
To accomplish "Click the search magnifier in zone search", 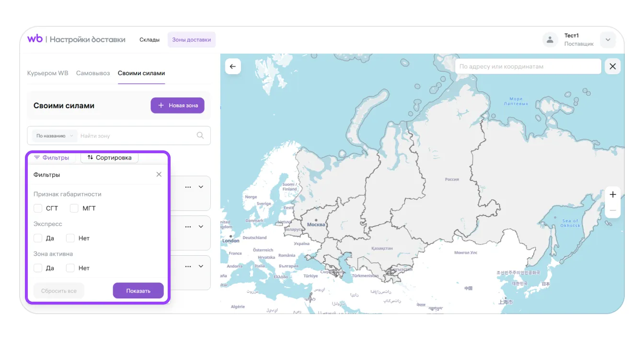I will (x=200, y=136).
